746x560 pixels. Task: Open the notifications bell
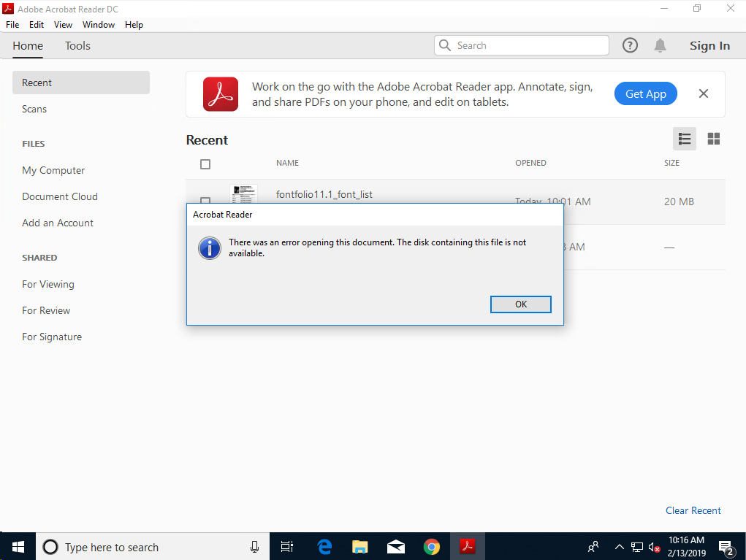660,46
